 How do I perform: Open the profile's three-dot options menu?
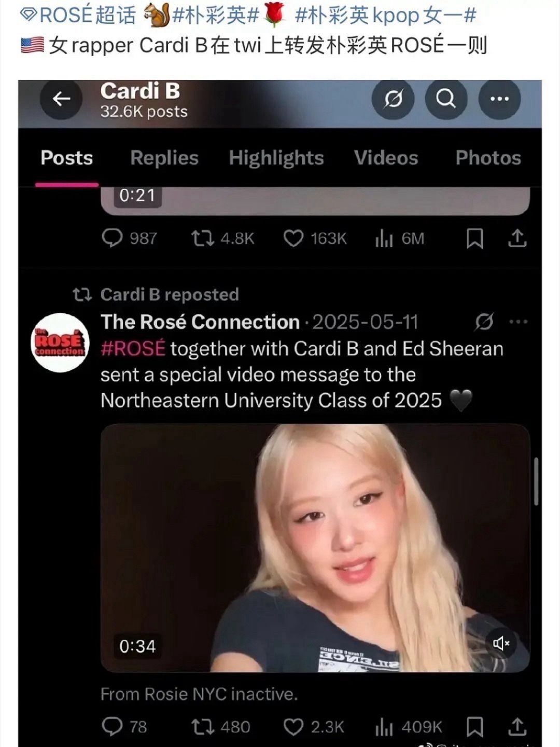point(499,99)
